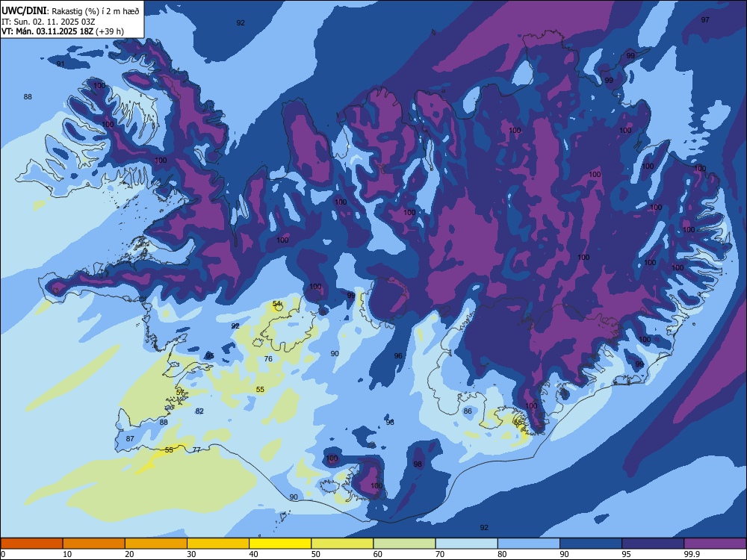This screenshot has height=560, width=747.
Task: Click the 20–30 amber legend swatch
Action: coord(156,544)
